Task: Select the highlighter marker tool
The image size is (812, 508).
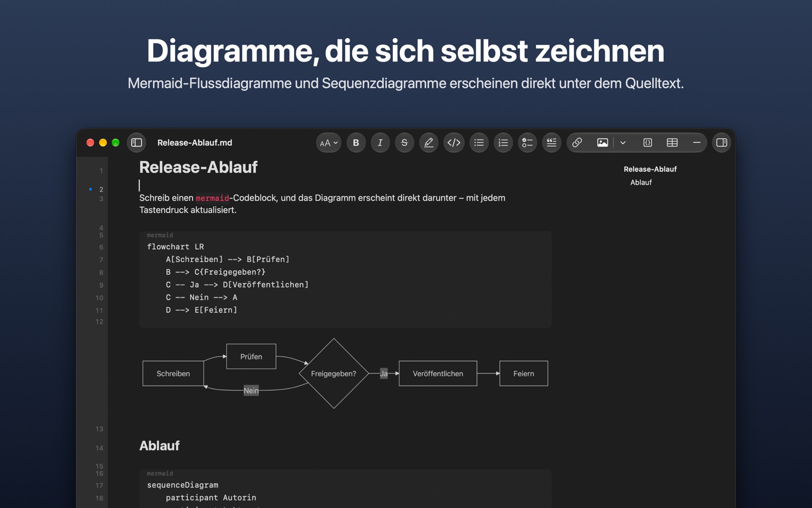Action: click(x=429, y=143)
